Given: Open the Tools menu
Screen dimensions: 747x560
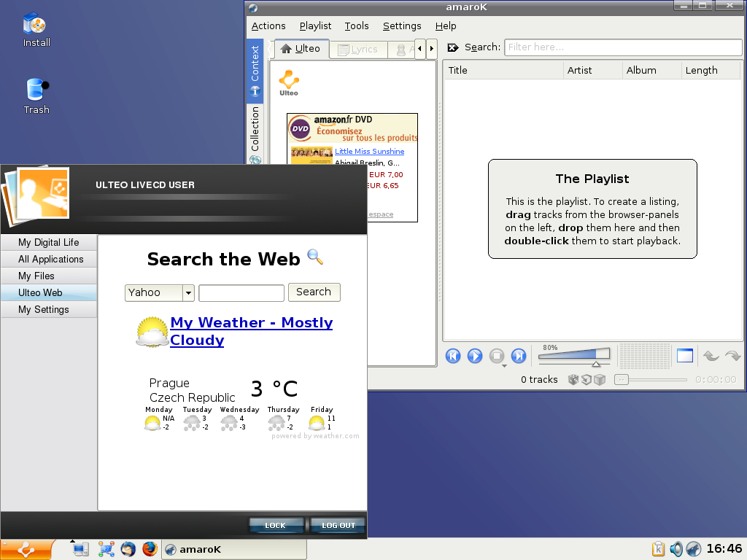Looking at the screenshot, I should pyautogui.click(x=356, y=26).
